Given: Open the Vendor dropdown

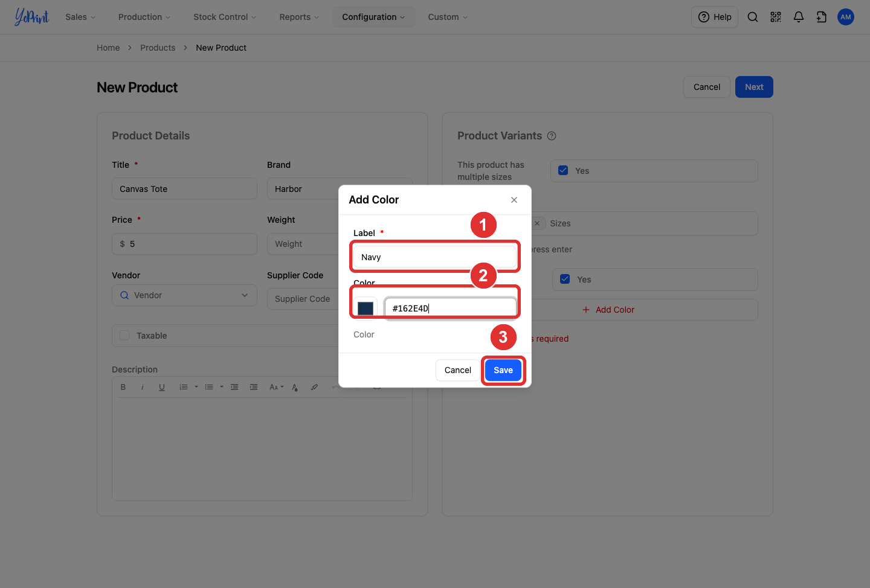Looking at the screenshot, I should 184,295.
